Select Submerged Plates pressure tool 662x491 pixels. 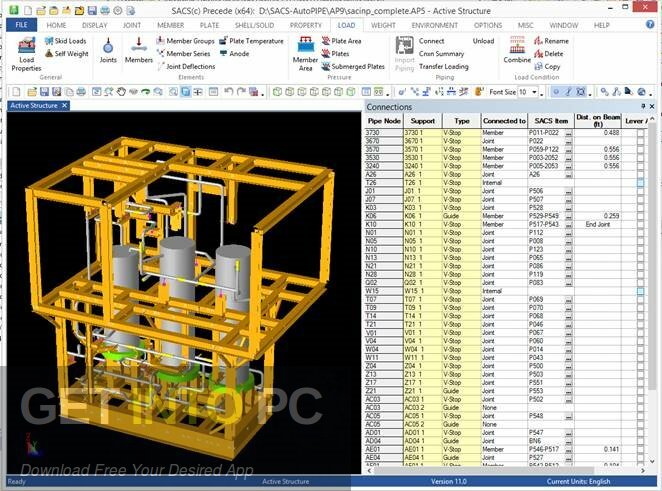click(353, 66)
